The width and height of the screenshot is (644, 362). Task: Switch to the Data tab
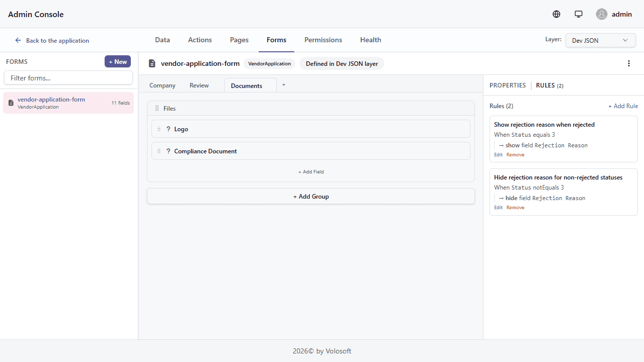click(x=163, y=40)
